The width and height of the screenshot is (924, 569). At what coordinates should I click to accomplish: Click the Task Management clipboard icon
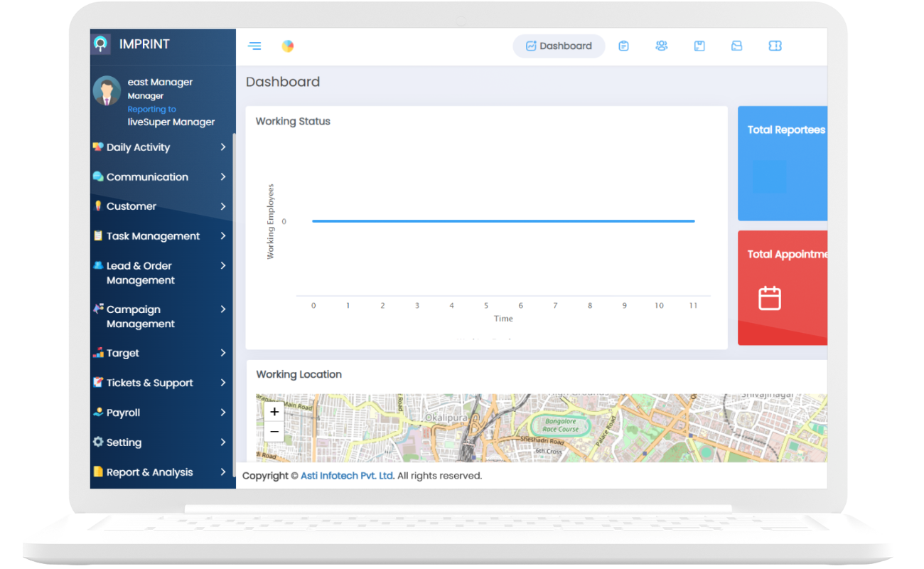point(98,235)
